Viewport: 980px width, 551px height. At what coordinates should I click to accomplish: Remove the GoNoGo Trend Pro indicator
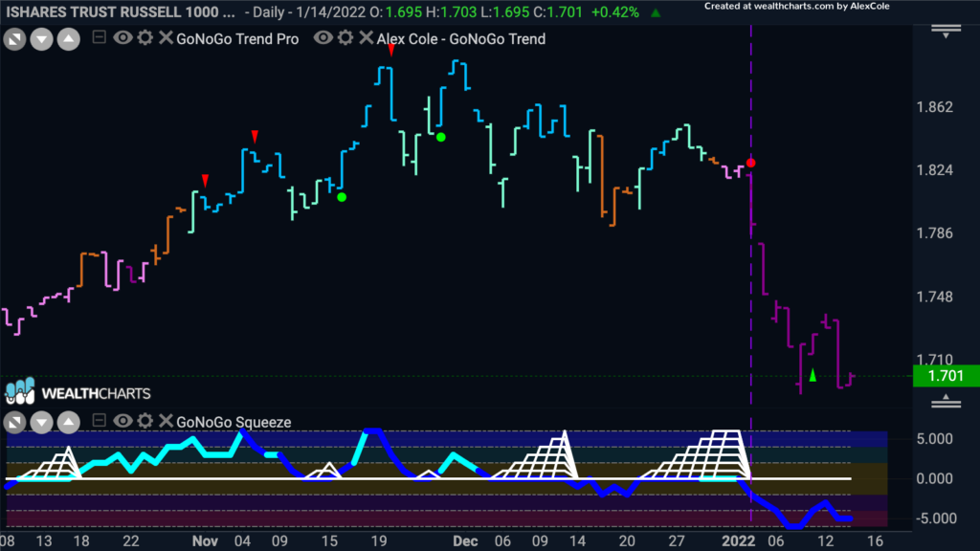[x=166, y=38]
